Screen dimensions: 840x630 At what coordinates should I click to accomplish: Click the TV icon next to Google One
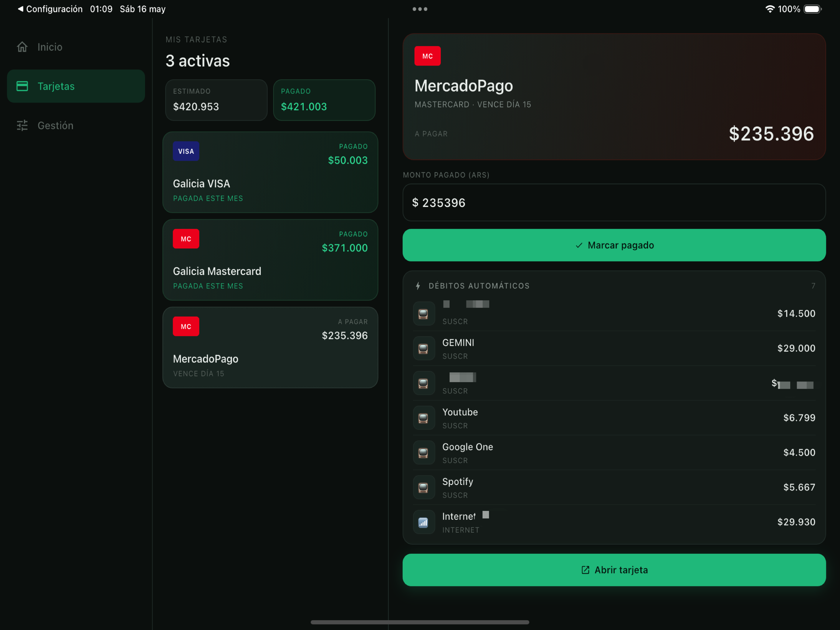click(423, 453)
